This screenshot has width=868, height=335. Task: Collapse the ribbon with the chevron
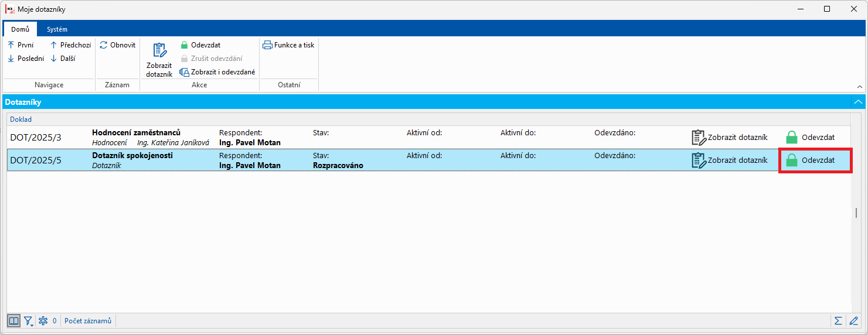pyautogui.click(x=859, y=87)
